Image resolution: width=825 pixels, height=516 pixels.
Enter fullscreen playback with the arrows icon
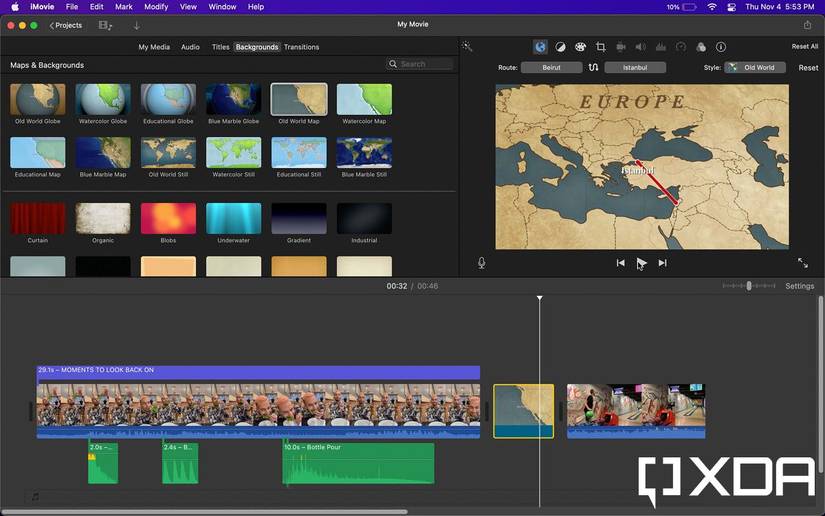tap(803, 262)
